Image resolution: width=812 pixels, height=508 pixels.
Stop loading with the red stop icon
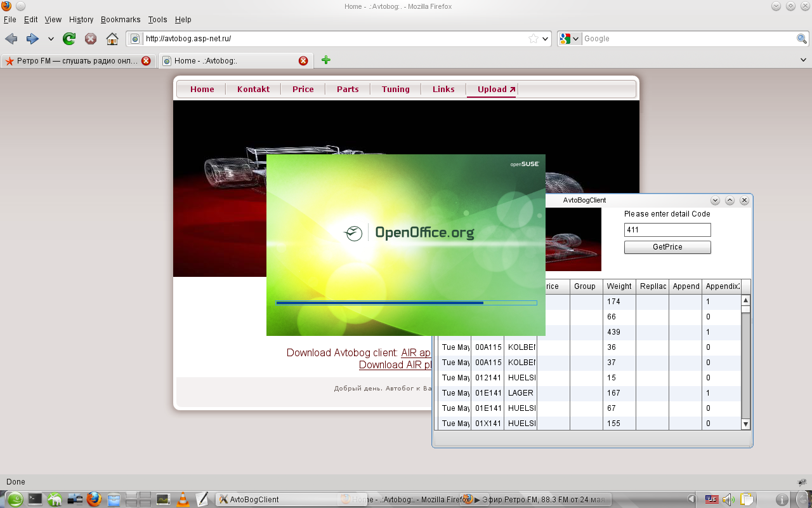91,39
